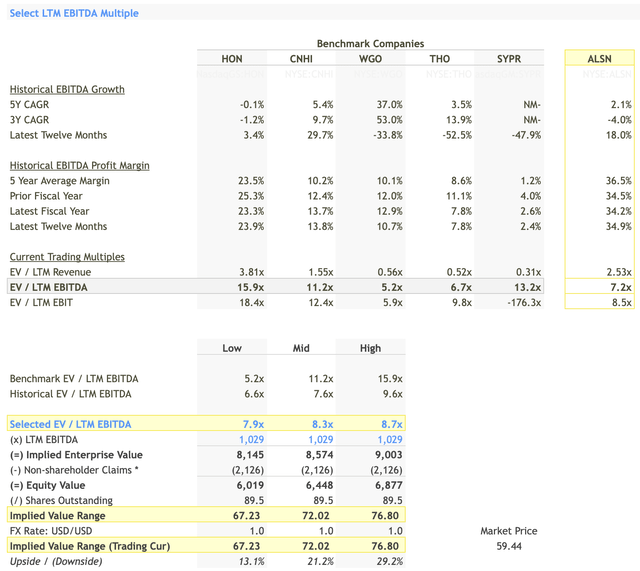
Task: Select THO Latest Twelve Months growth -52.5%
Action: (457, 135)
